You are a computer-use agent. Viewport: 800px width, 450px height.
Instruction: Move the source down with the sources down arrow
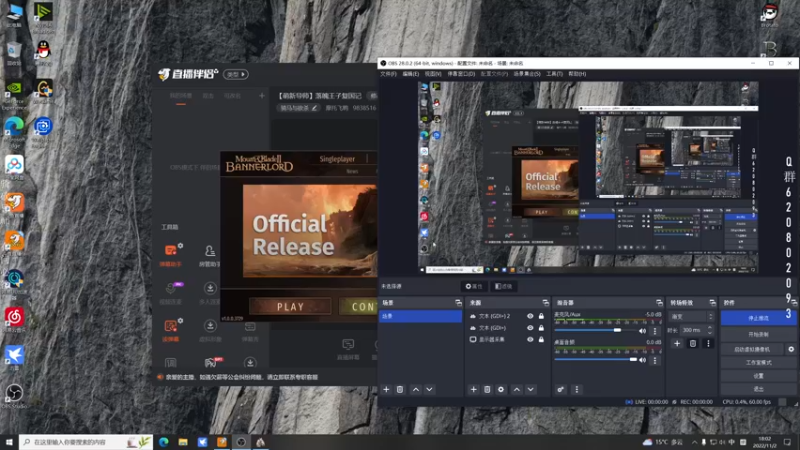tap(531, 389)
